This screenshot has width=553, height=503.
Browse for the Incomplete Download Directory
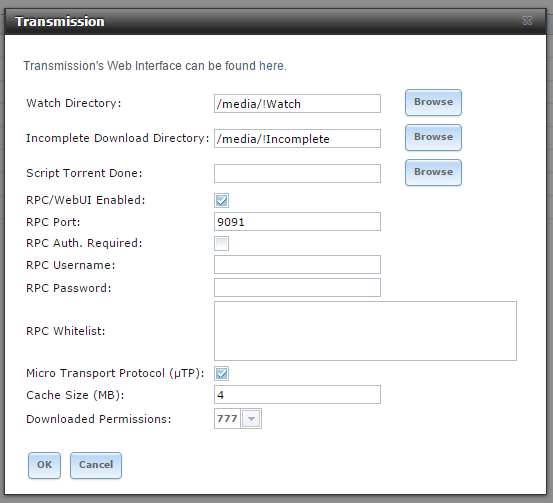point(433,137)
